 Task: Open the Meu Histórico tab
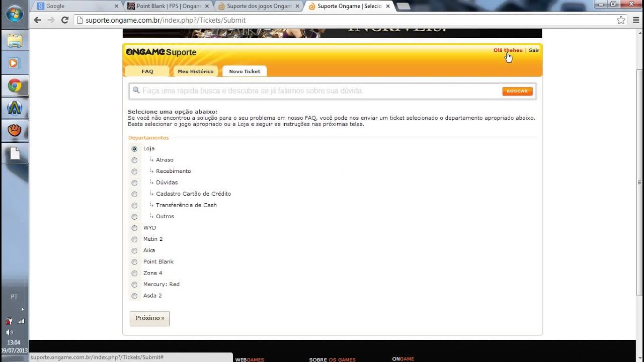click(x=196, y=71)
